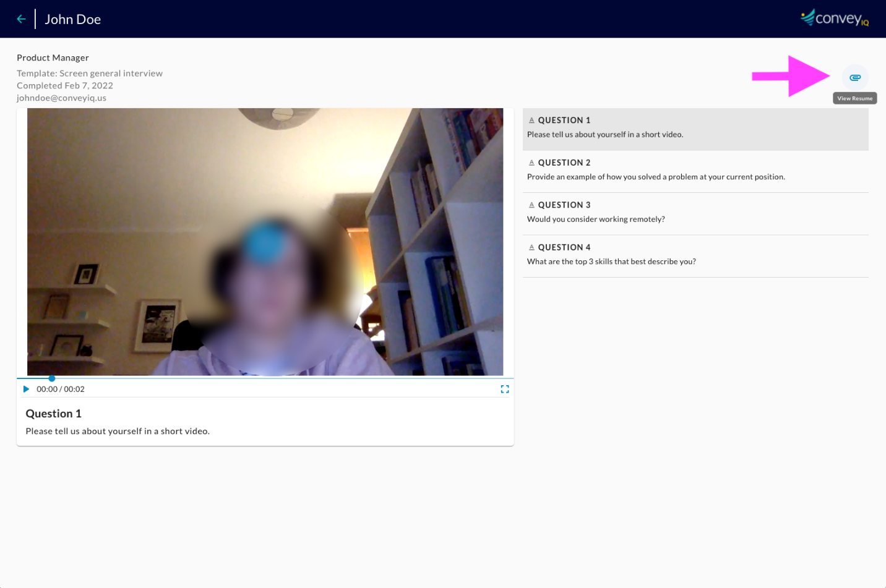Click the Question 1 person icon
The image size is (886, 588).
531,120
